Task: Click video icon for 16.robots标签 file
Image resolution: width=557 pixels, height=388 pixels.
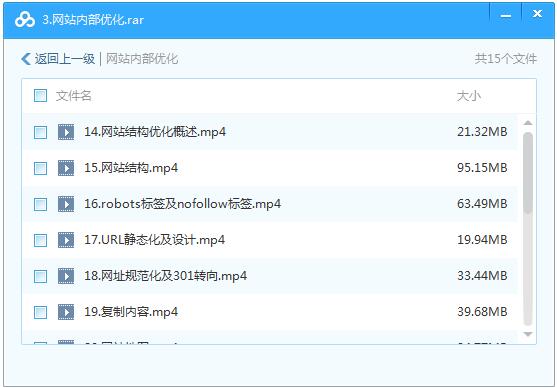Action: 66,204
